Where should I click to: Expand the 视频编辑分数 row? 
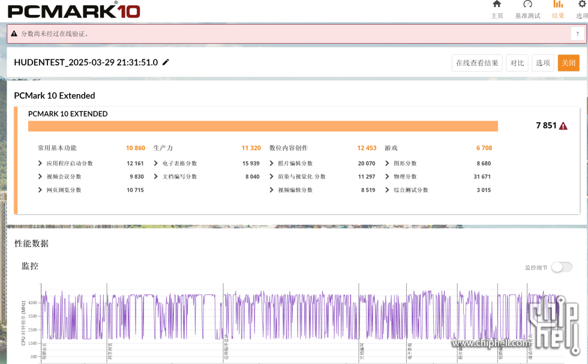click(x=271, y=190)
